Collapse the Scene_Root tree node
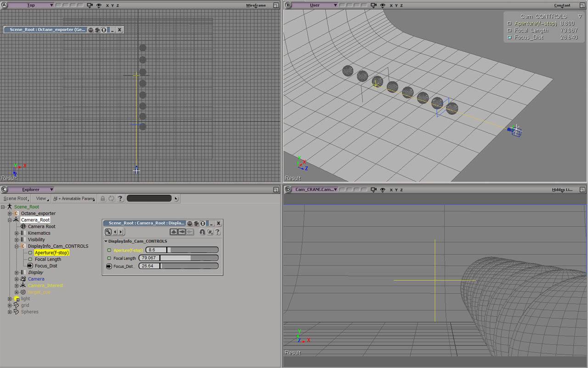Viewport: 588px width, 368px height. click(3, 207)
